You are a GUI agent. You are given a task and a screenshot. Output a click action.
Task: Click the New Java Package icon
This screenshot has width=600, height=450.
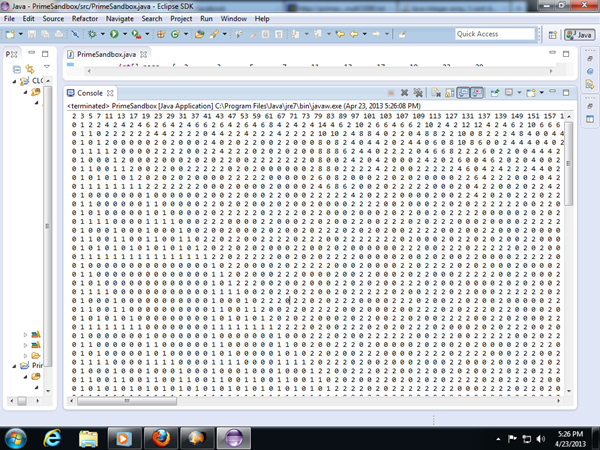[161, 34]
